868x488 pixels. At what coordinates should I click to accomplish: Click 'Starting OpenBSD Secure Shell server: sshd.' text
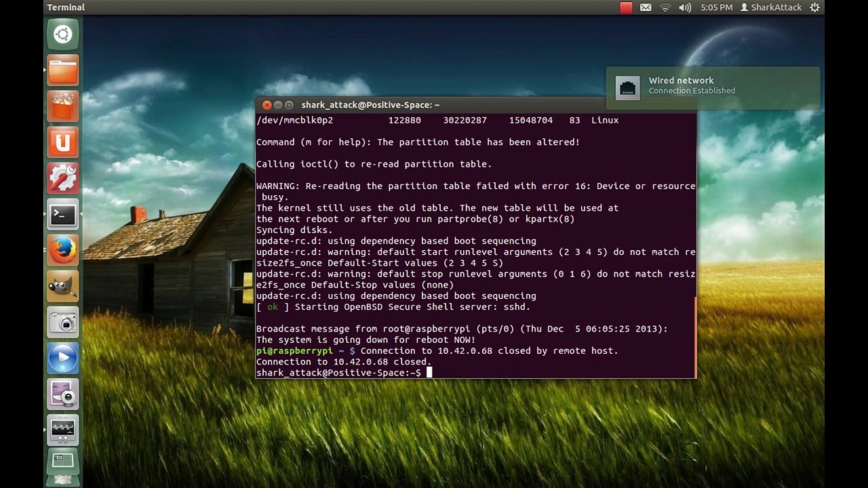[412, 307]
